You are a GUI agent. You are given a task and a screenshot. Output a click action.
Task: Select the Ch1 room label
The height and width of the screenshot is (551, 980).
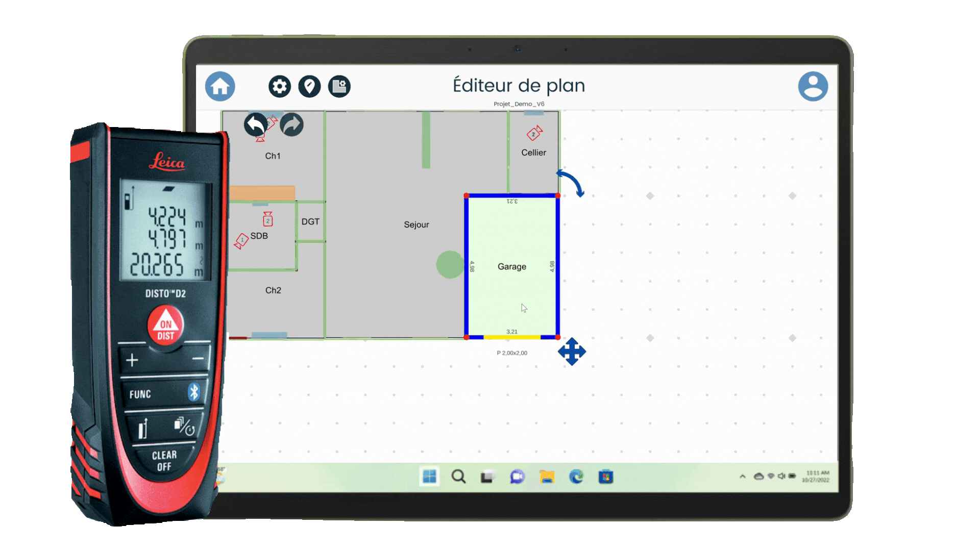(x=273, y=156)
